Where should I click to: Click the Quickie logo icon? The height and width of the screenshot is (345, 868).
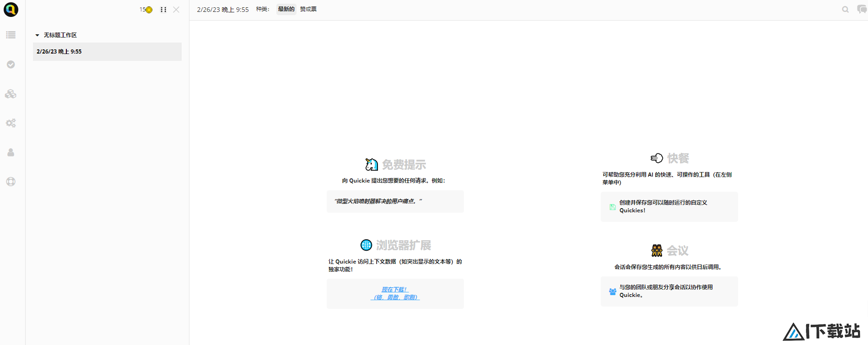11,10
